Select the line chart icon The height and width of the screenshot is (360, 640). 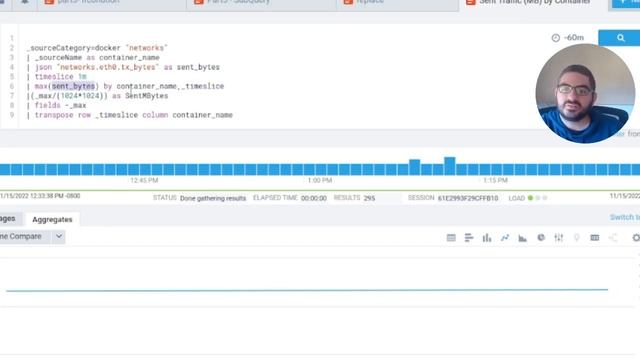click(505, 238)
